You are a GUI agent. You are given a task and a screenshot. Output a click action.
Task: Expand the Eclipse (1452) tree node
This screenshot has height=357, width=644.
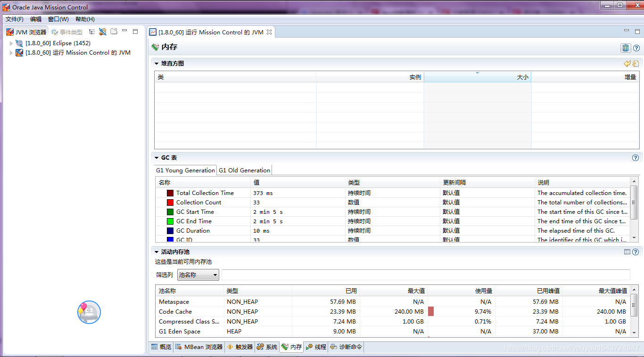pyautogui.click(x=11, y=43)
